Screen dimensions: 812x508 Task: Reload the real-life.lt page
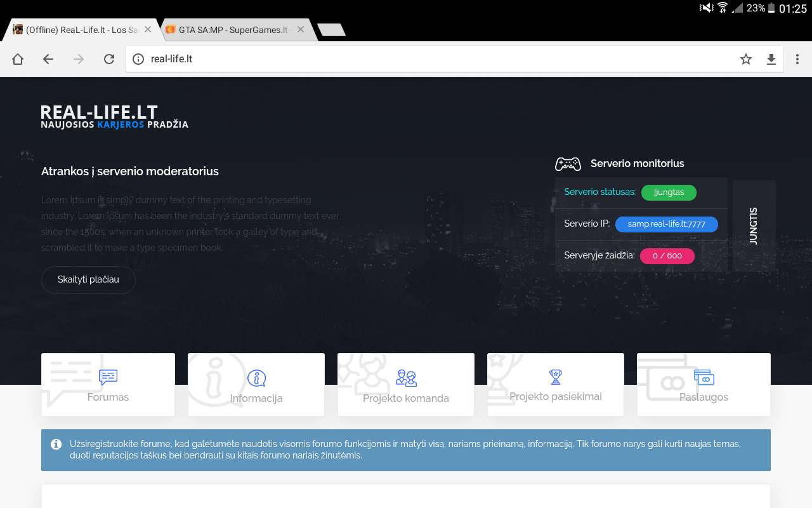(109, 59)
